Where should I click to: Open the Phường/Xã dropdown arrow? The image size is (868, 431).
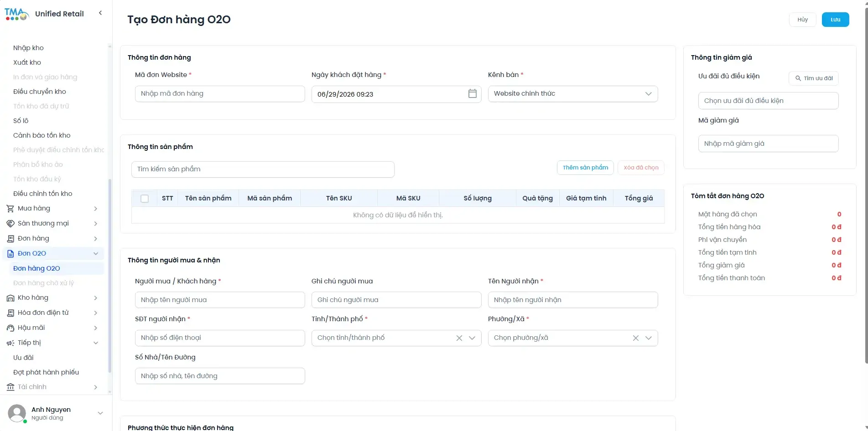click(649, 338)
